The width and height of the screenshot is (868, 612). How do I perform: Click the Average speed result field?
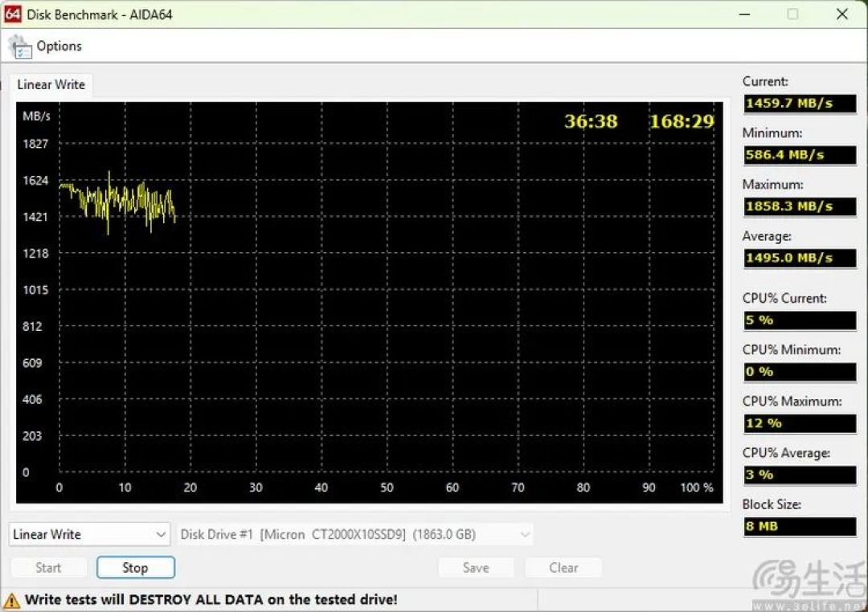pos(799,258)
